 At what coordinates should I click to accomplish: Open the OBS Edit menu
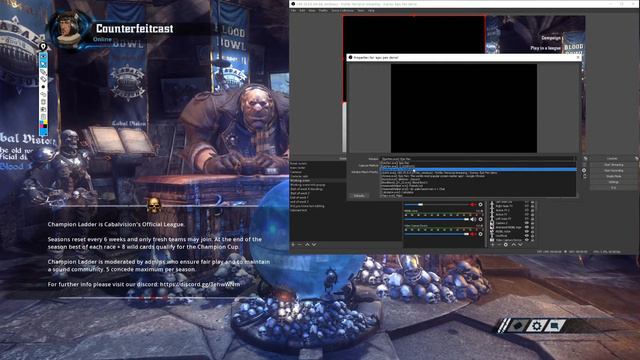[302, 11]
